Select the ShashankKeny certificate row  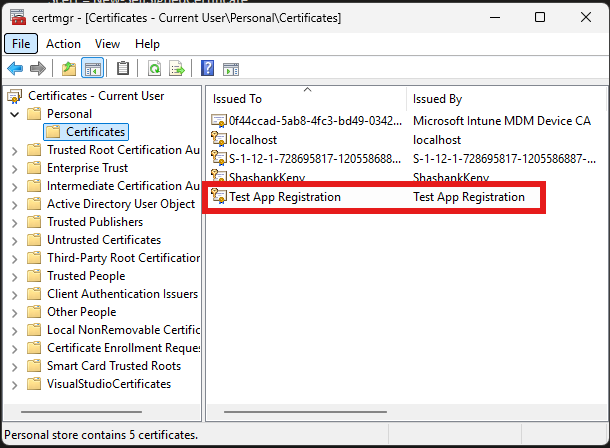coord(350,178)
